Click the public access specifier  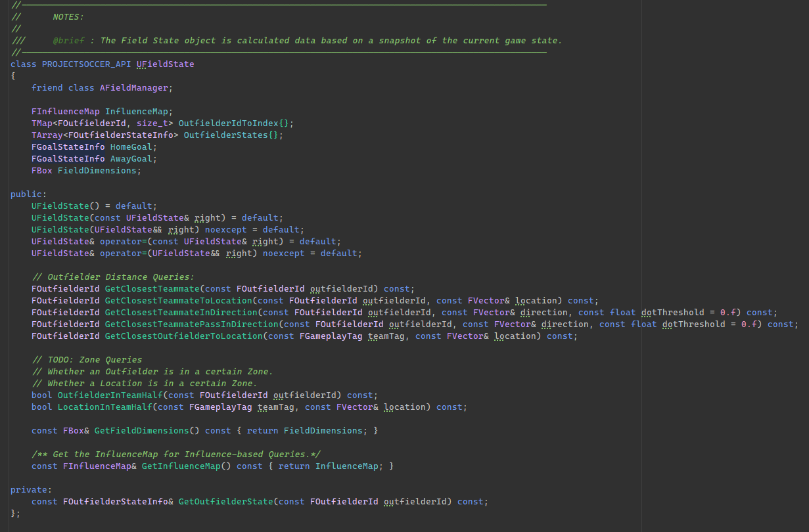click(x=26, y=194)
